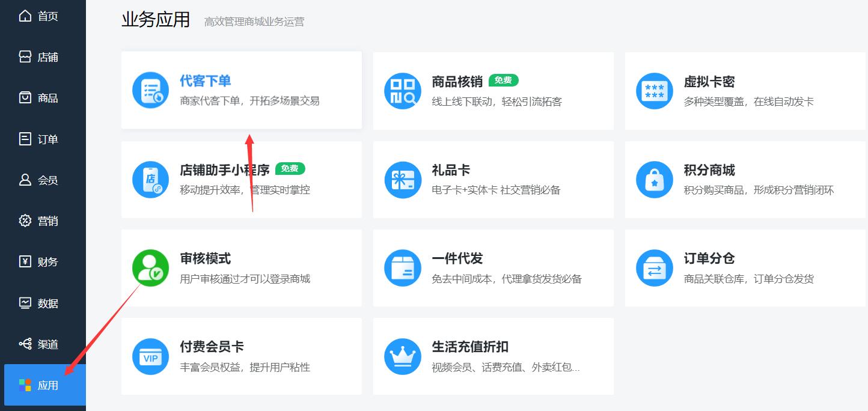Click the 一件代发 package box icon

402,267
